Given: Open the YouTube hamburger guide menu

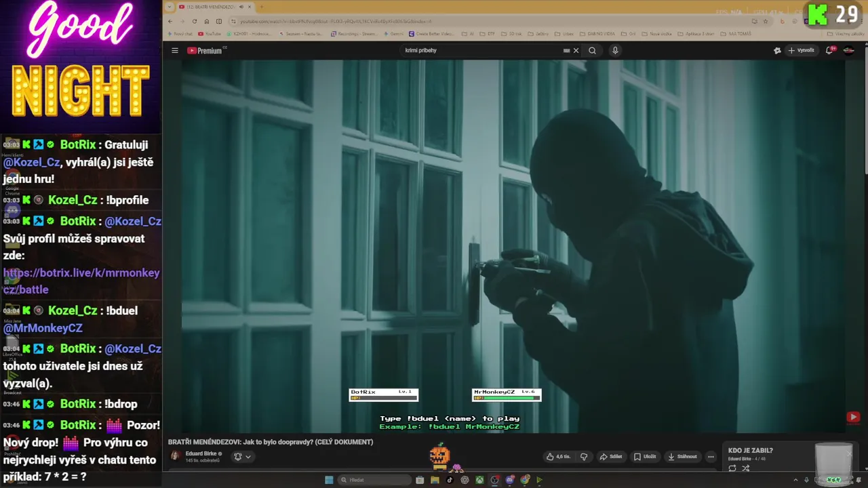Looking at the screenshot, I should [174, 50].
